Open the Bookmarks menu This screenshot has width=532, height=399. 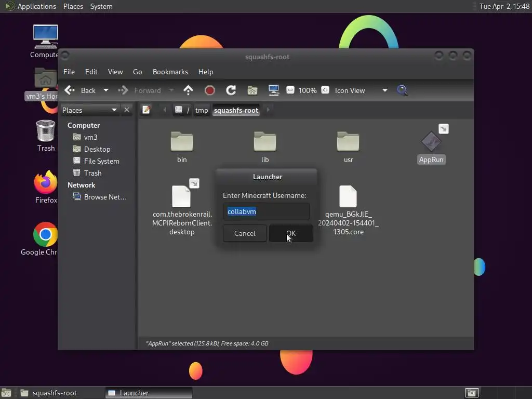click(x=170, y=72)
